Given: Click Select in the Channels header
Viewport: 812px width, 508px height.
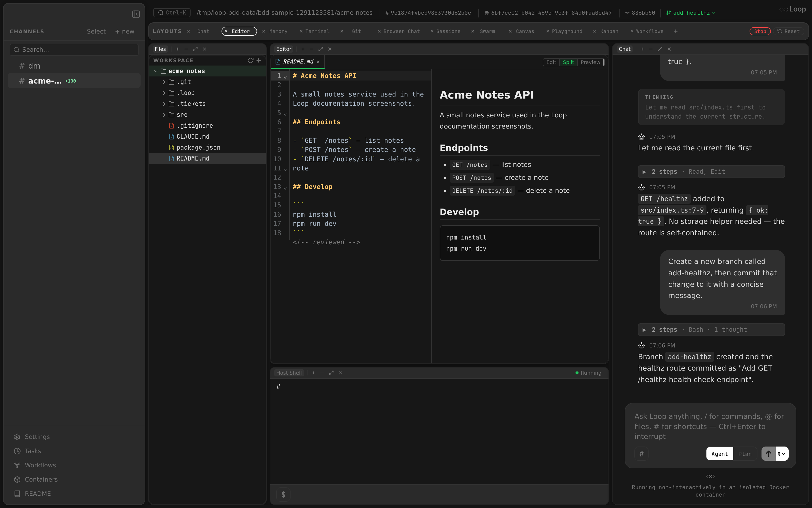Looking at the screenshot, I should [96, 31].
